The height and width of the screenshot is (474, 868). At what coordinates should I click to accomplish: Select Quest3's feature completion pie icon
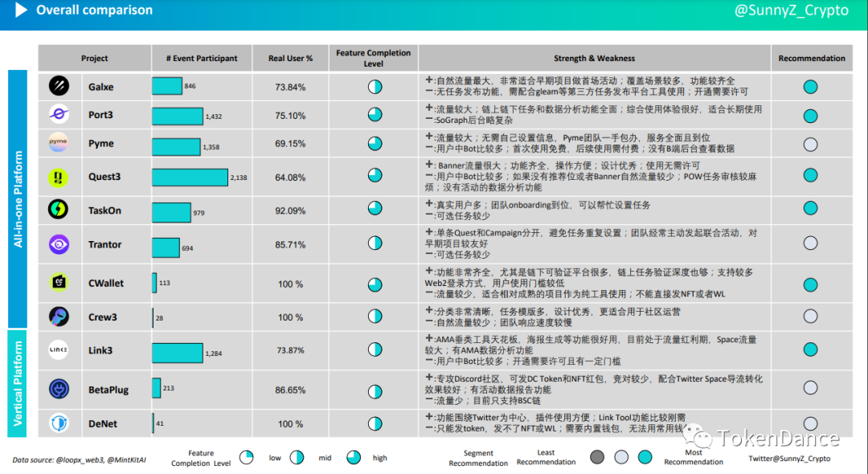click(x=375, y=175)
